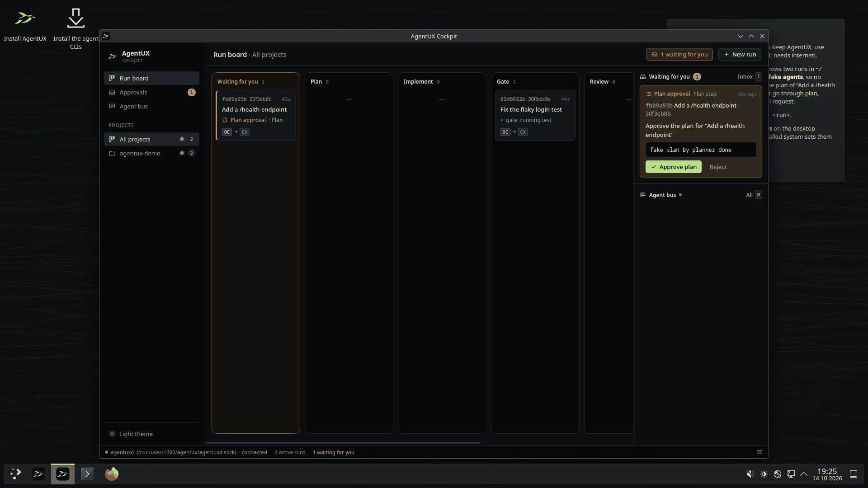Expand the system tray hidden icons arrow
The height and width of the screenshot is (488, 868).
tap(804, 474)
